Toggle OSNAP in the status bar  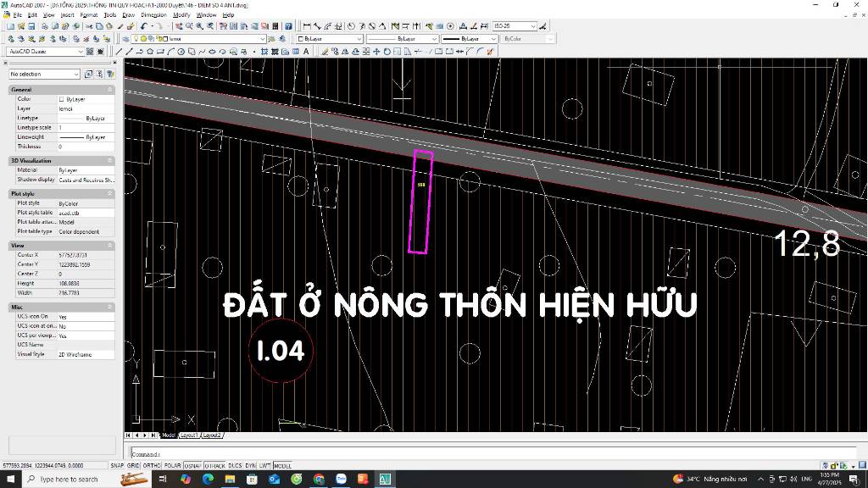tap(193, 465)
